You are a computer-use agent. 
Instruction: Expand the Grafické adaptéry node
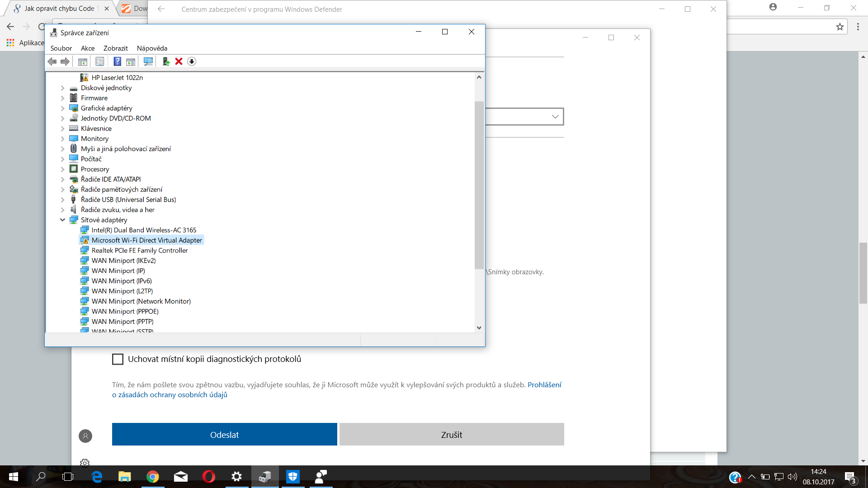tap(62, 108)
